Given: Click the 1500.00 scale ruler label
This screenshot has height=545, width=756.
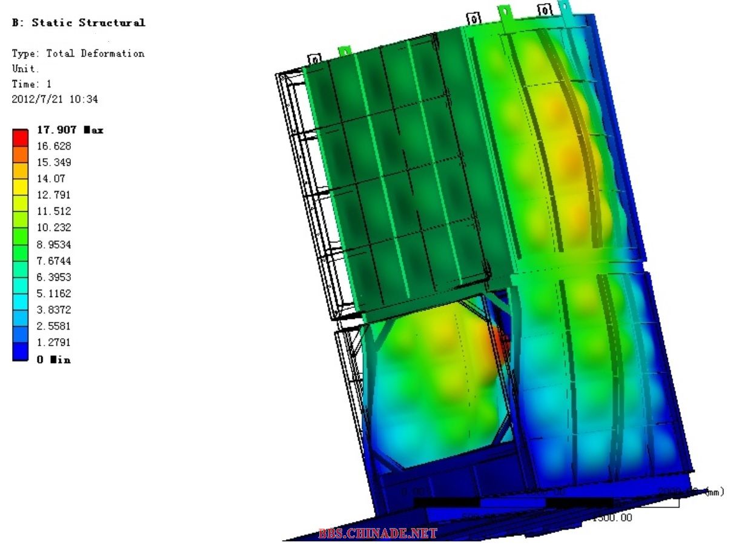Looking at the screenshot, I should [x=612, y=517].
